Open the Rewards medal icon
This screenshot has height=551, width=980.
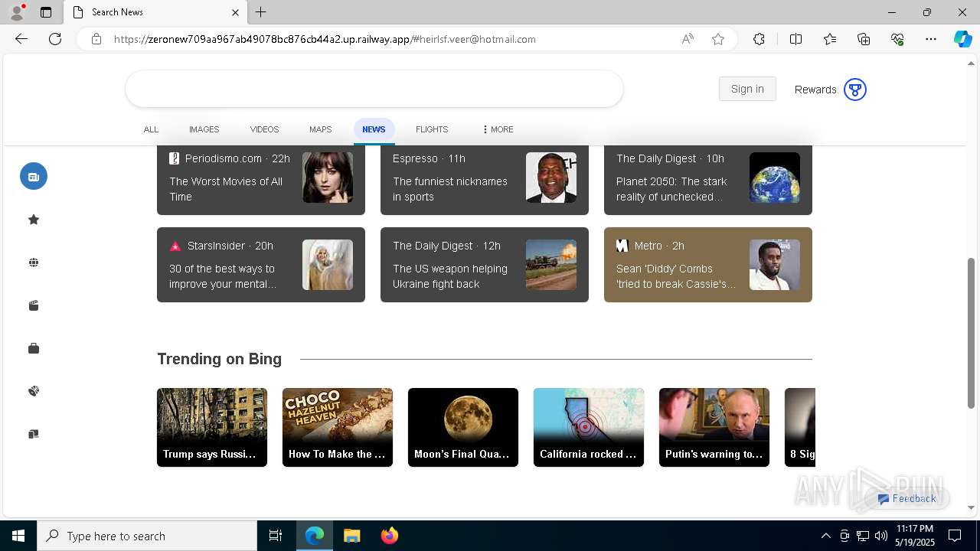point(854,90)
